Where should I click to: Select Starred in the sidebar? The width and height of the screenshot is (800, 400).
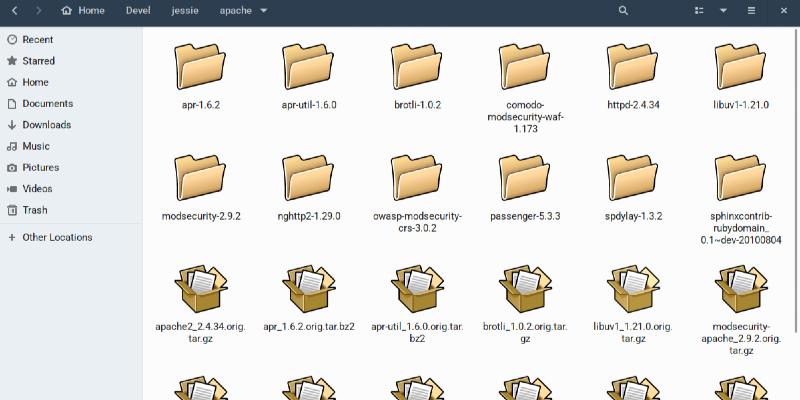[x=38, y=61]
